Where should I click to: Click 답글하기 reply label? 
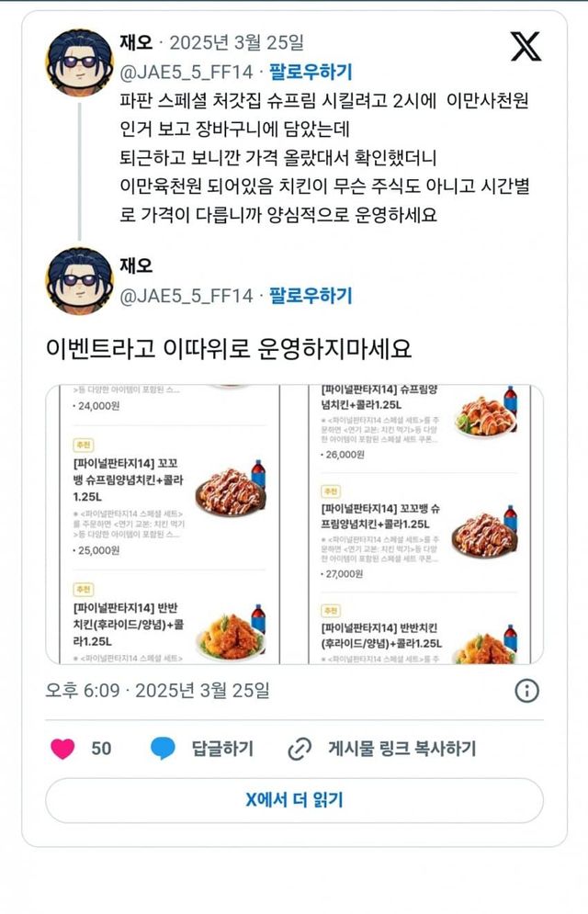click(222, 749)
